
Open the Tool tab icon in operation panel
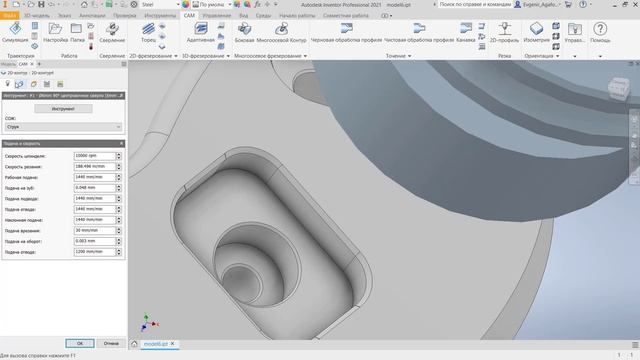tap(7, 84)
